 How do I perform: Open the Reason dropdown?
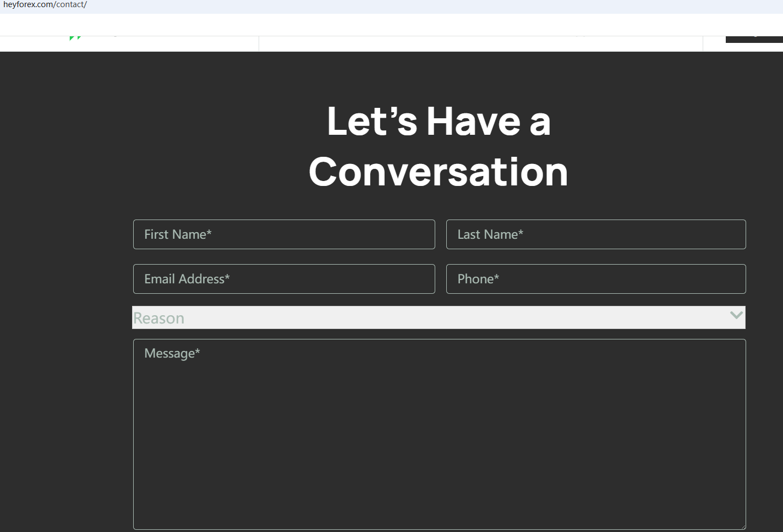pyautogui.click(x=439, y=317)
